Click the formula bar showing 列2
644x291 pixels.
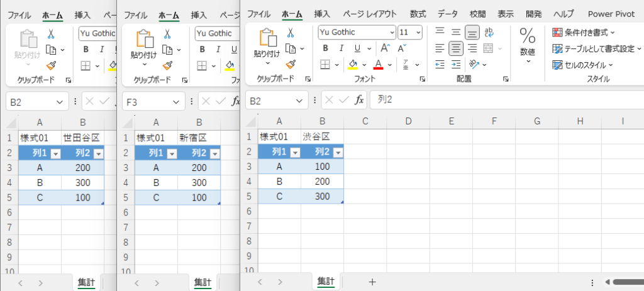503,100
